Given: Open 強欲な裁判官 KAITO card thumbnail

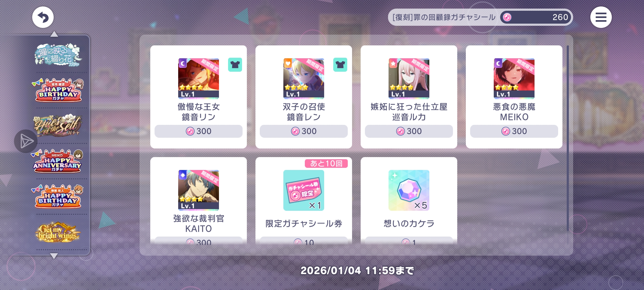Looking at the screenshot, I should [199, 190].
